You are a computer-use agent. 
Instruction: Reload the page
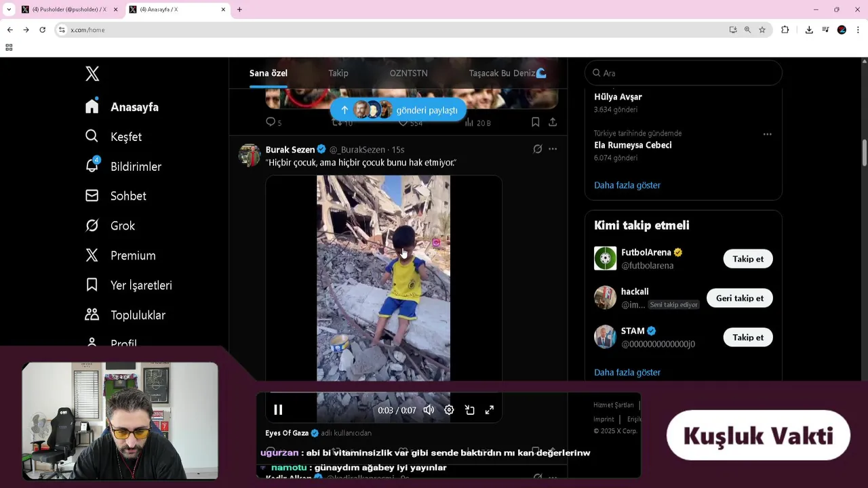[42, 30]
